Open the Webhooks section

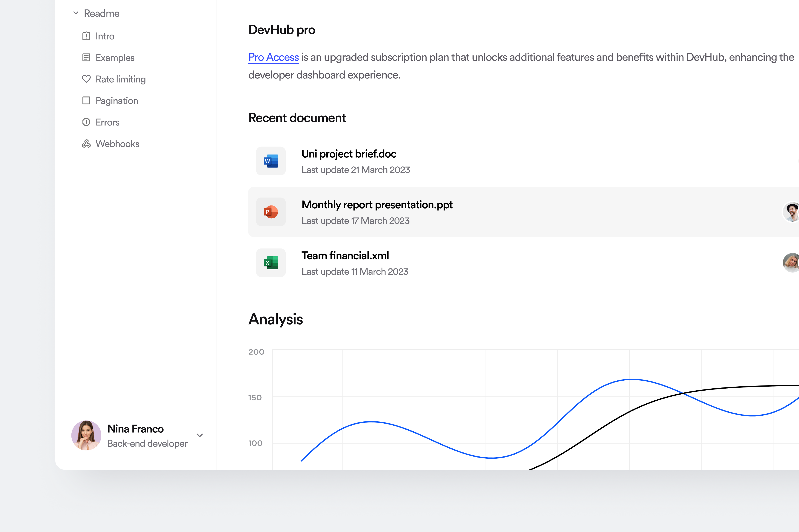pyautogui.click(x=117, y=143)
